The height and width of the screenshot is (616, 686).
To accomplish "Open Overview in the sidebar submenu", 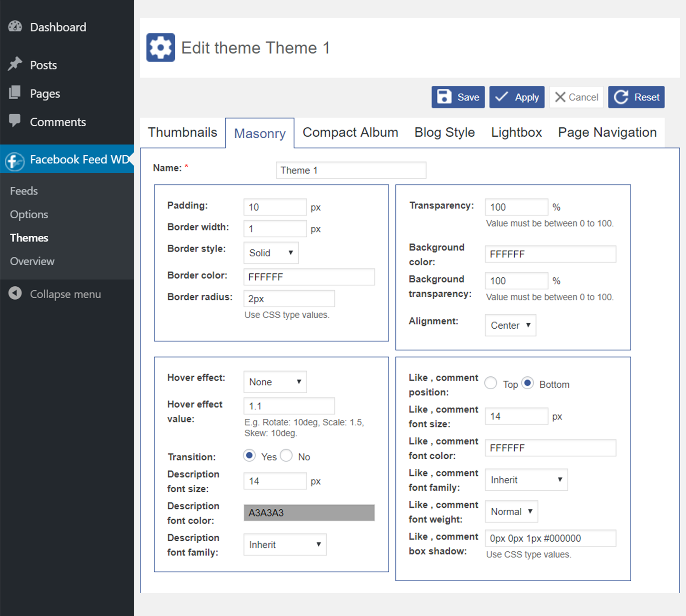I will tap(32, 261).
